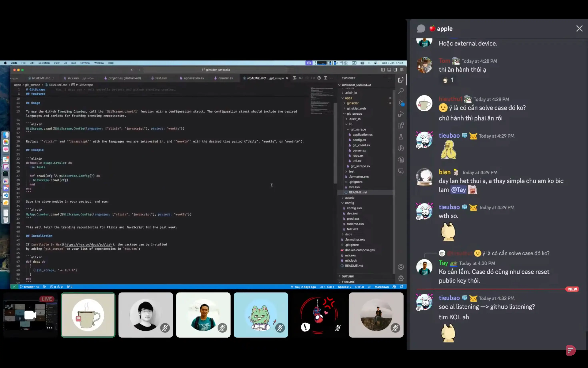
Task: Click the editor minimap
Action: 322,101
